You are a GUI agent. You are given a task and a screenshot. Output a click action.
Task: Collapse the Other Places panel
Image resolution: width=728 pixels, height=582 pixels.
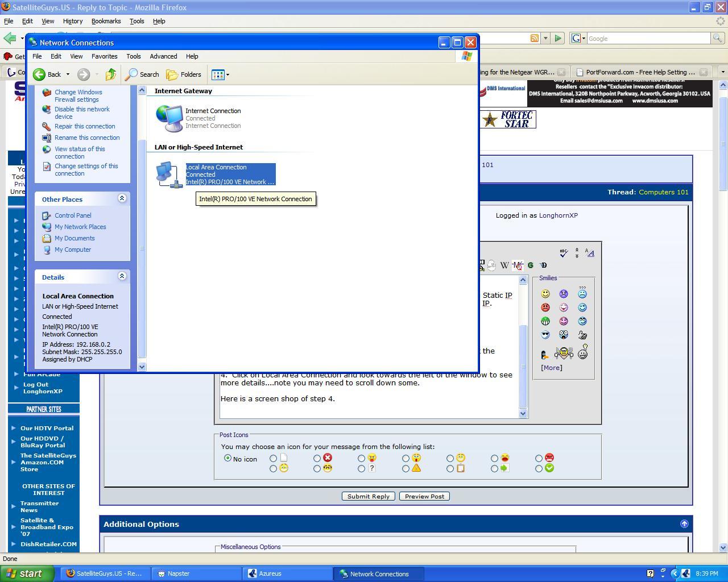point(122,198)
